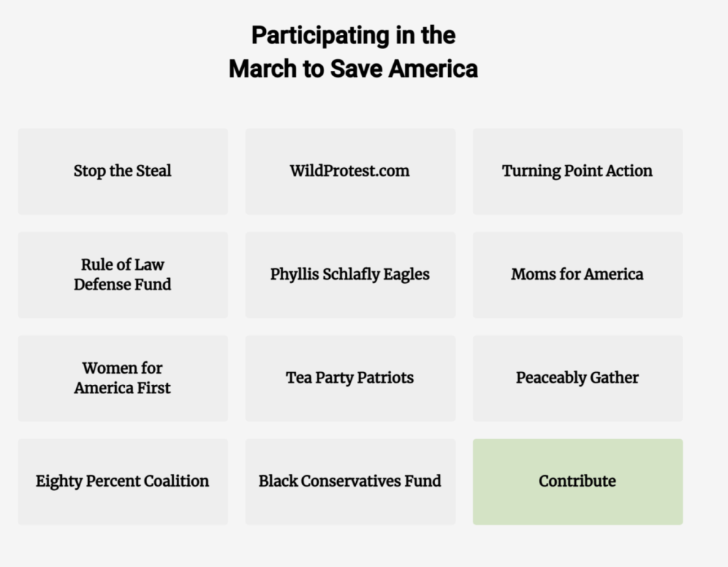This screenshot has width=728, height=567.
Task: Click the Tea Party Patriots tile
Action: [x=350, y=378]
